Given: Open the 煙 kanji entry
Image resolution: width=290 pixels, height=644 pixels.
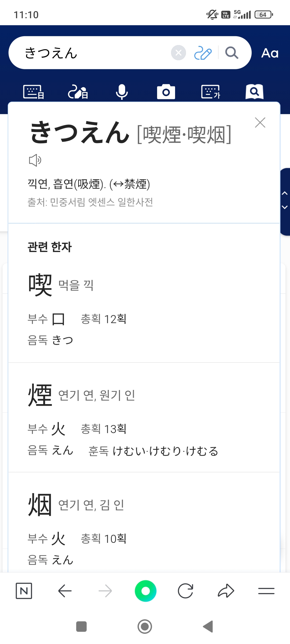Looking at the screenshot, I should coord(40,395).
